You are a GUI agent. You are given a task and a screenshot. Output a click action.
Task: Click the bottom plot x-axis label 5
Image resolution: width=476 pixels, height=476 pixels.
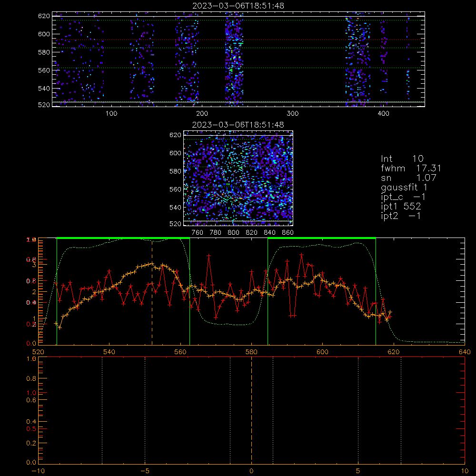(x=358, y=471)
